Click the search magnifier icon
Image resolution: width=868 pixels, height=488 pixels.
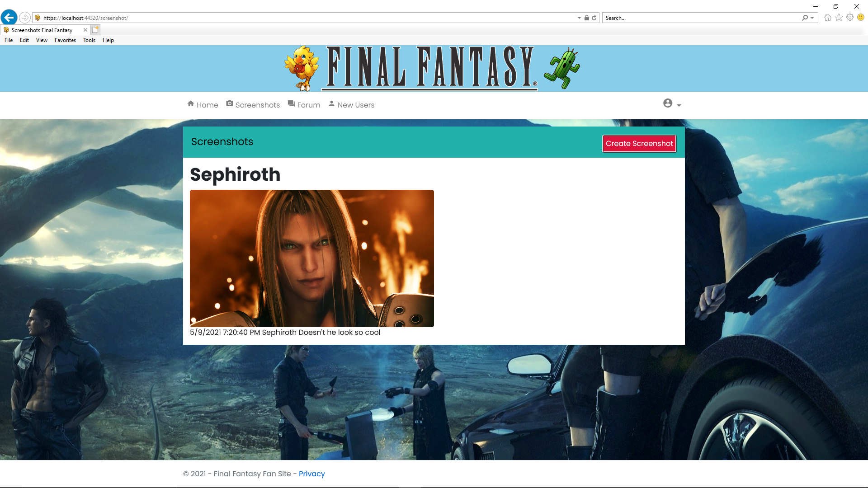[x=805, y=18]
